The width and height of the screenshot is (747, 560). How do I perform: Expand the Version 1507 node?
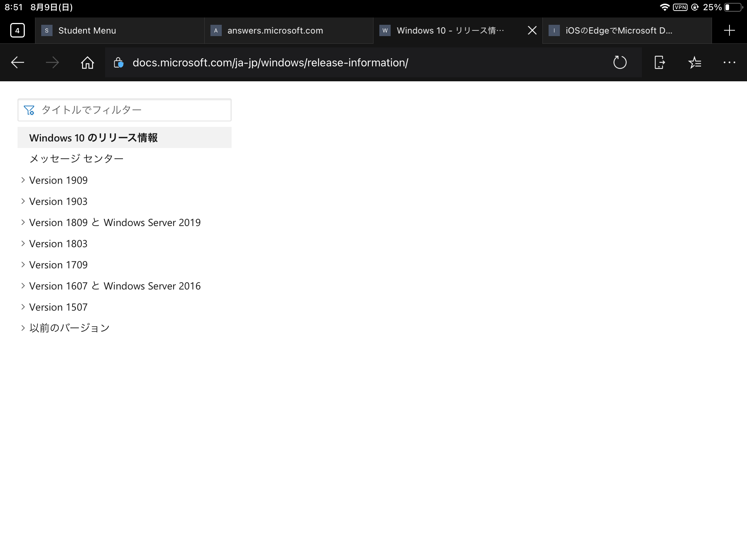pos(23,307)
